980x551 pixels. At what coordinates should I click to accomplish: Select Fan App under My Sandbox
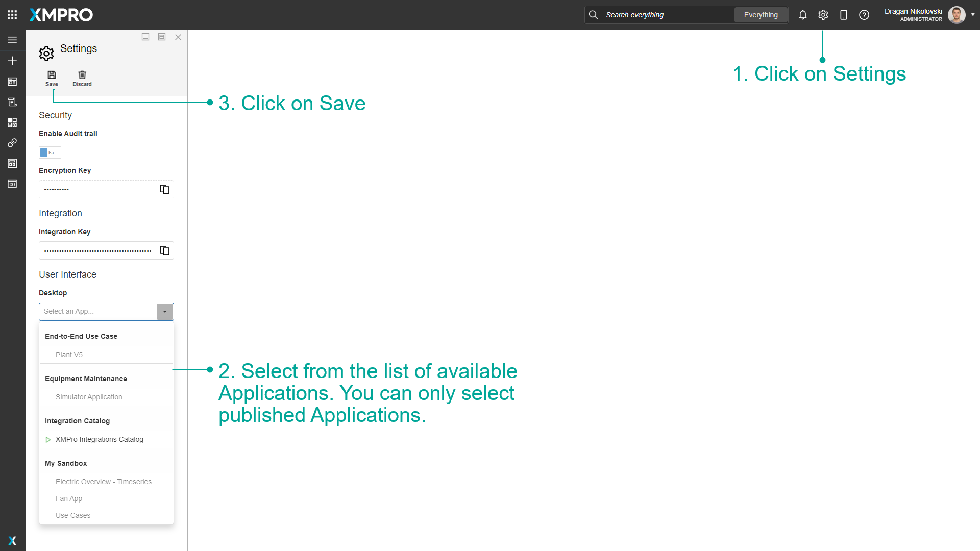point(69,498)
